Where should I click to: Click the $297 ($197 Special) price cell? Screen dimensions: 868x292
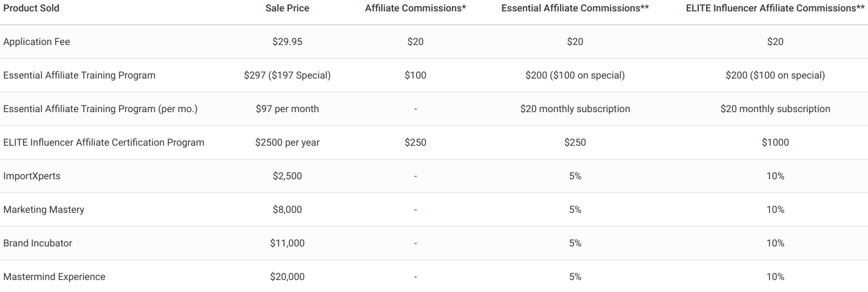287,76
